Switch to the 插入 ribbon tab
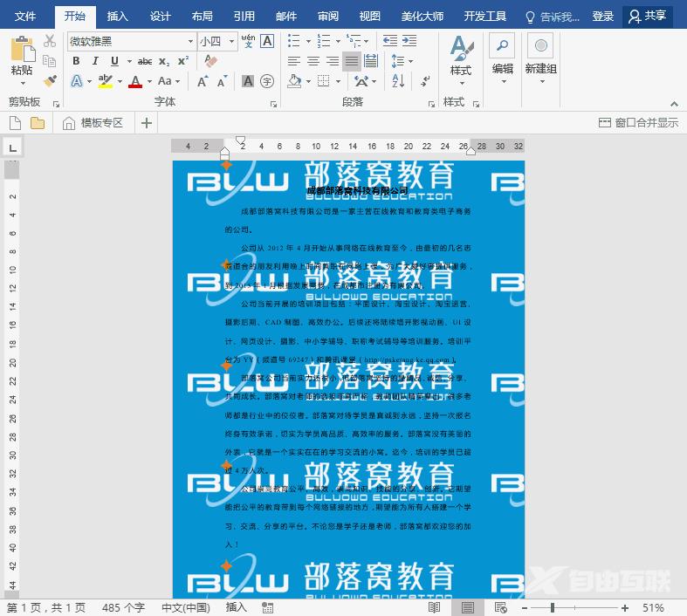Screen dimensions: 687x616 [117, 16]
